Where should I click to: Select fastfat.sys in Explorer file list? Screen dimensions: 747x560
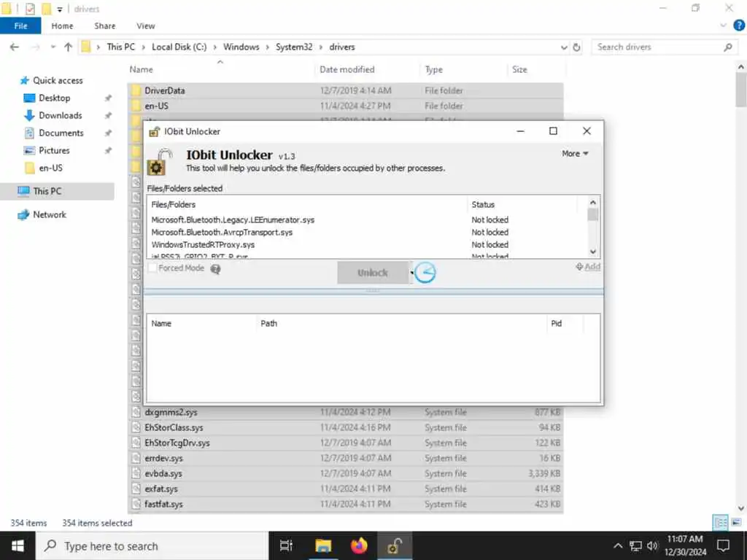point(163,504)
